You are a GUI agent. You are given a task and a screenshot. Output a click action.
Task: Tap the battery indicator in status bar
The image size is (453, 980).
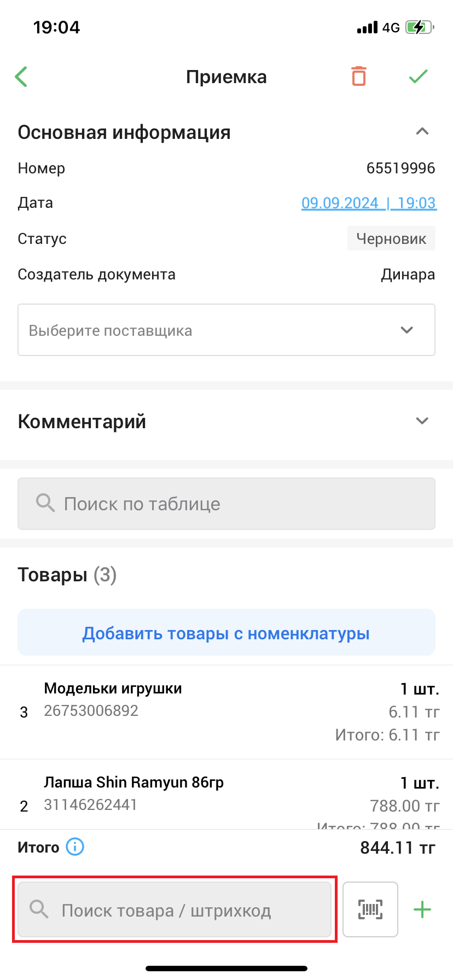(420, 27)
